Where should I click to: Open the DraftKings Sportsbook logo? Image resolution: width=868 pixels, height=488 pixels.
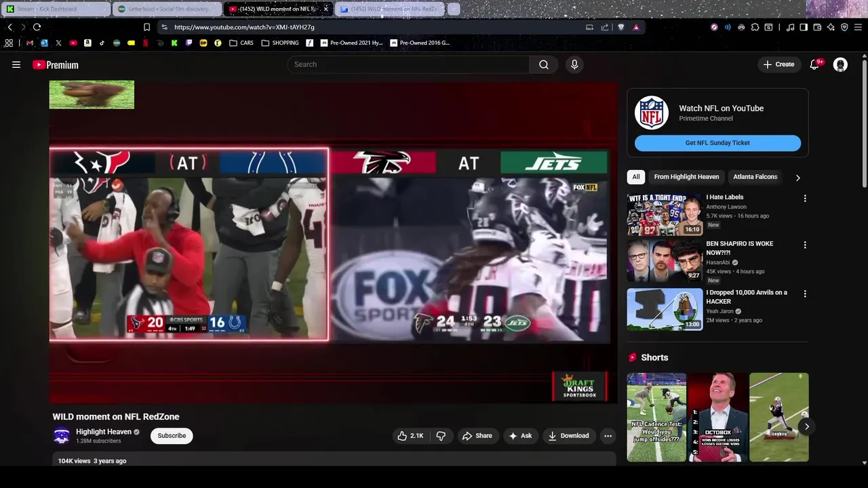[580, 386]
